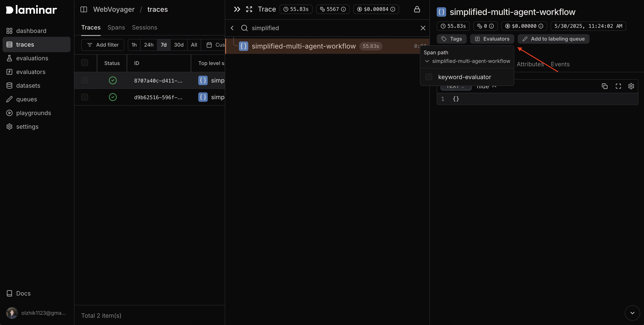Select the checkbox for trace 8707a40c-d411
Viewport: 644px width, 325px height.
pyautogui.click(x=84, y=80)
